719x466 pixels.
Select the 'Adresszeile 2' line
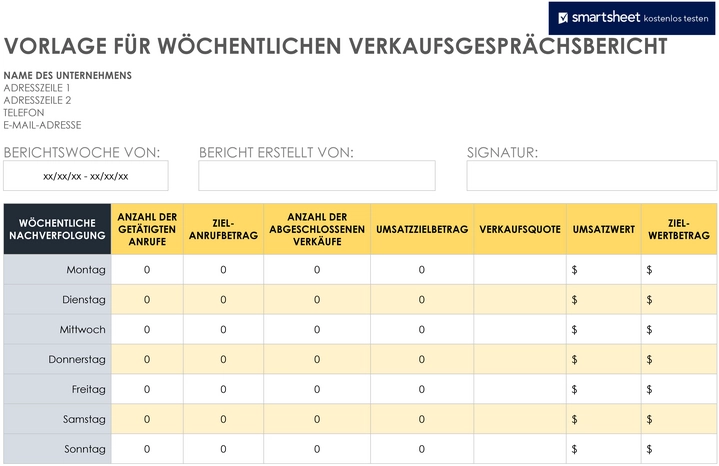(37, 100)
